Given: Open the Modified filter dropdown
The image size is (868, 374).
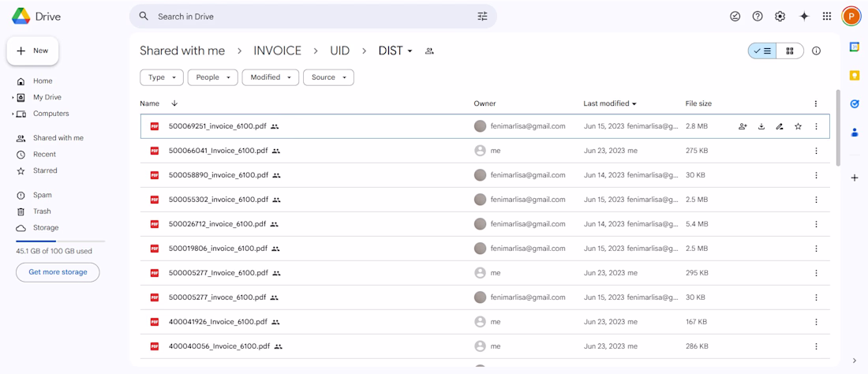Looking at the screenshot, I should click(x=270, y=77).
